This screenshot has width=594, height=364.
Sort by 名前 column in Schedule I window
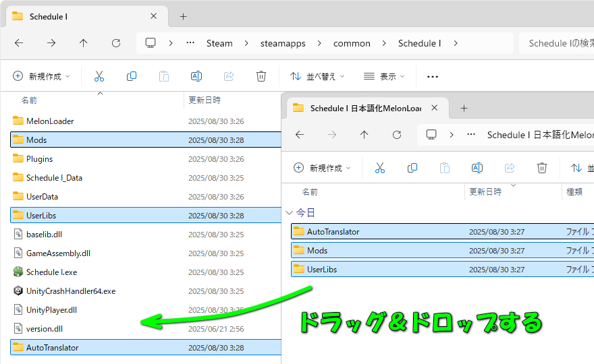pos(29,100)
